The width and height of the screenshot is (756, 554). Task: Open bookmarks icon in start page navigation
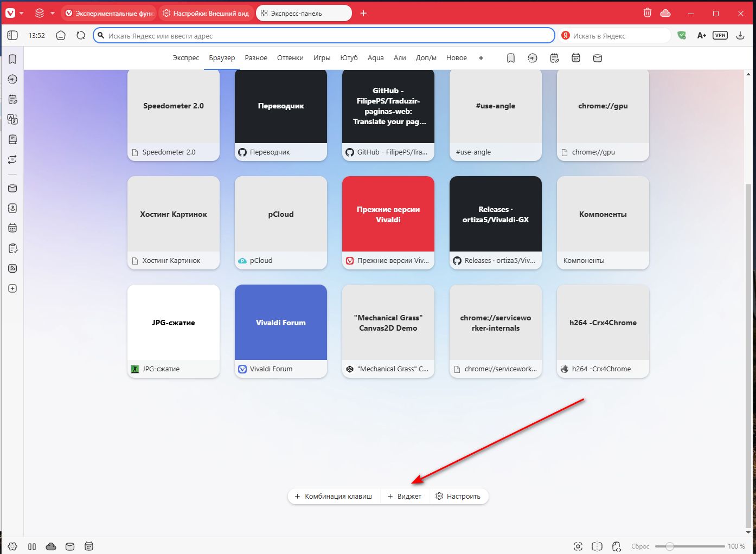coord(511,58)
